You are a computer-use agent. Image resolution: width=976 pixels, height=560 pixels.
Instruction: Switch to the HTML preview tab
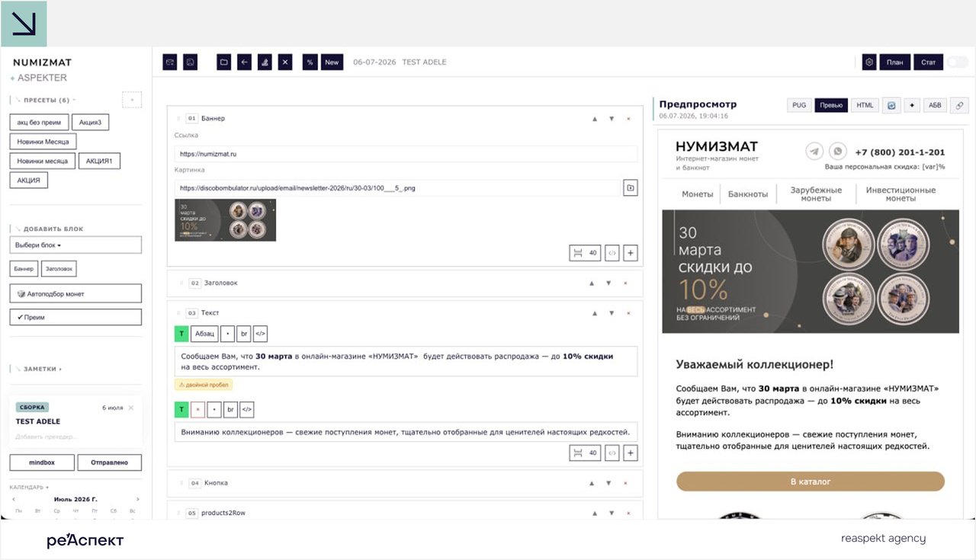pyautogui.click(x=865, y=105)
